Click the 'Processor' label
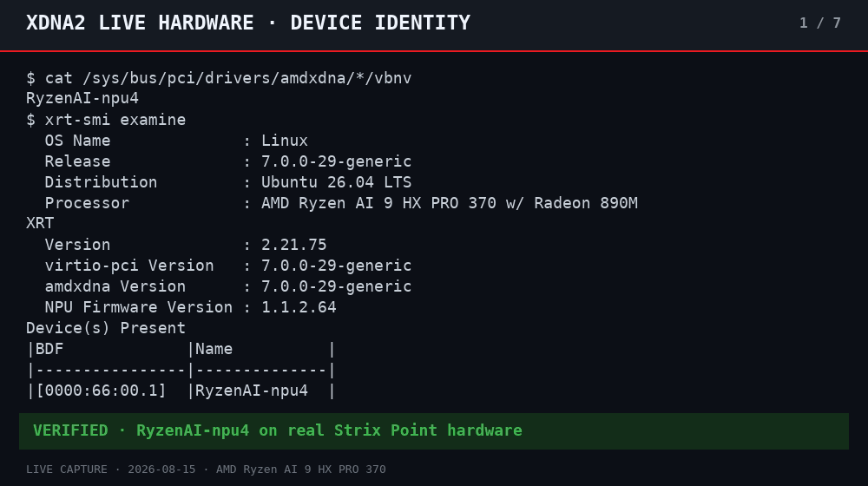Image resolution: width=868 pixels, height=486 pixels. point(87,203)
